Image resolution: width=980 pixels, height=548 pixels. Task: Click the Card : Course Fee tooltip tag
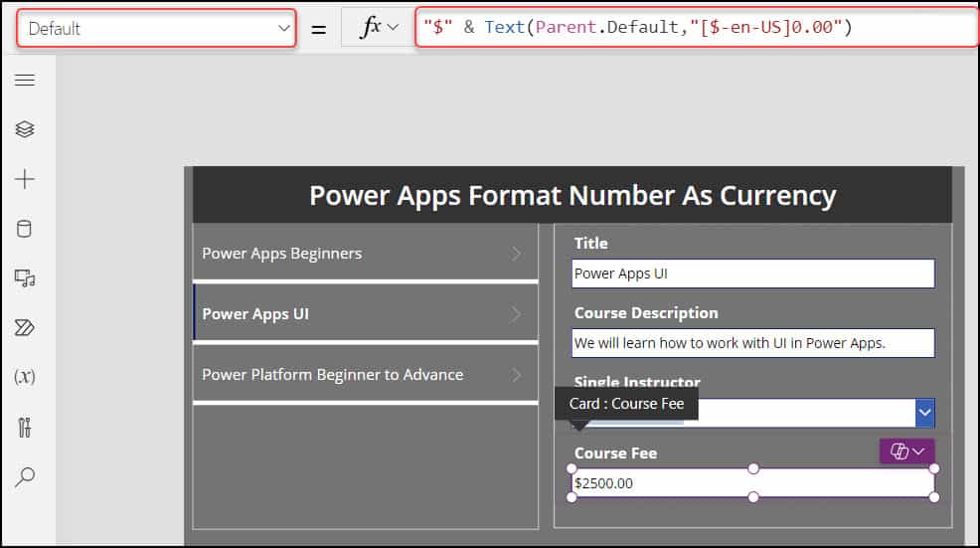pyautogui.click(x=626, y=404)
